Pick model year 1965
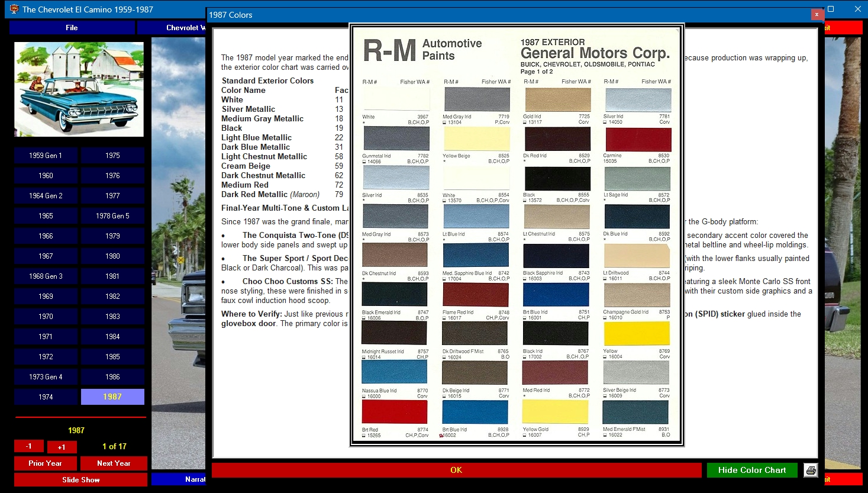 point(46,216)
